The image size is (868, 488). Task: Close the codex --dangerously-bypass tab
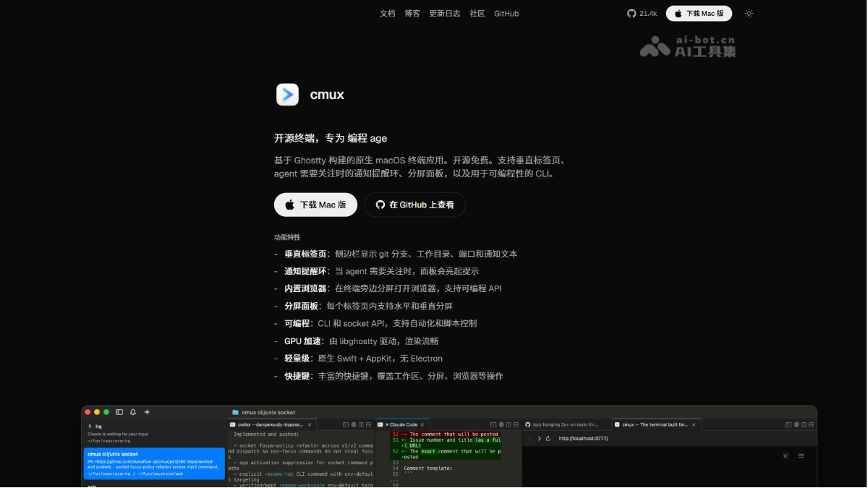point(310,424)
